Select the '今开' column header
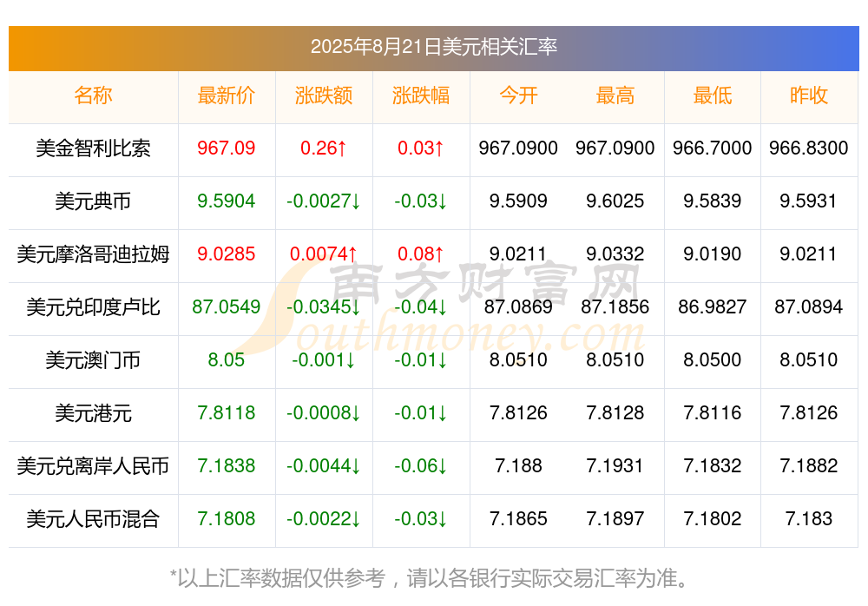Viewport: 868px width, 606px height. click(x=518, y=96)
